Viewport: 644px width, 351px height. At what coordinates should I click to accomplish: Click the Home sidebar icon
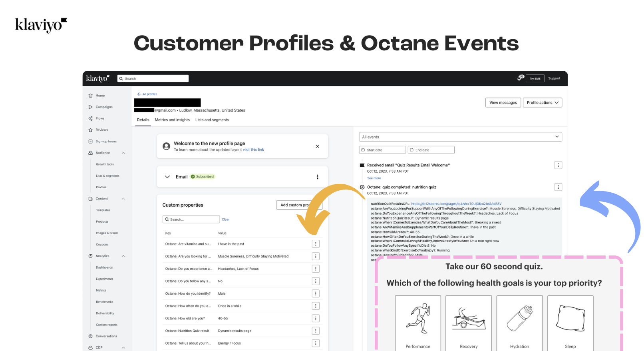90,96
